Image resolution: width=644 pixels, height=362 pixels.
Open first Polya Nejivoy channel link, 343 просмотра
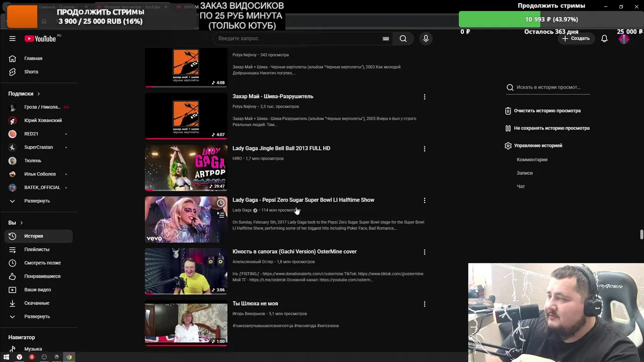click(x=245, y=55)
